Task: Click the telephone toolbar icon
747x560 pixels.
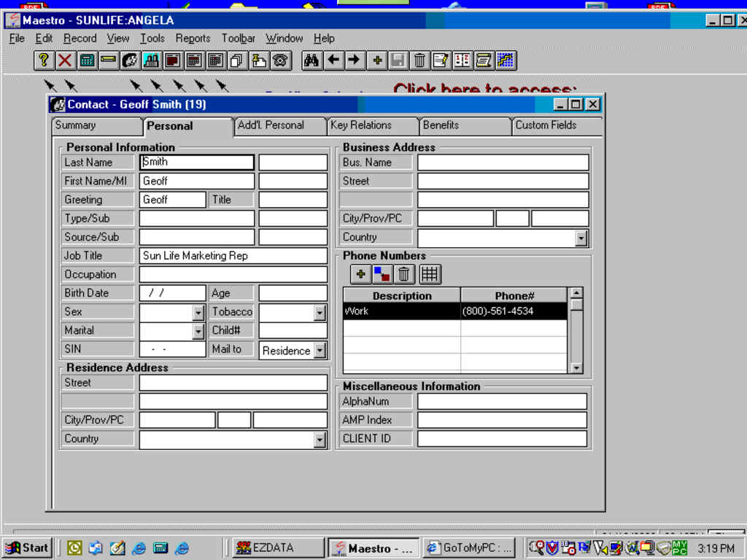Action: point(281,61)
